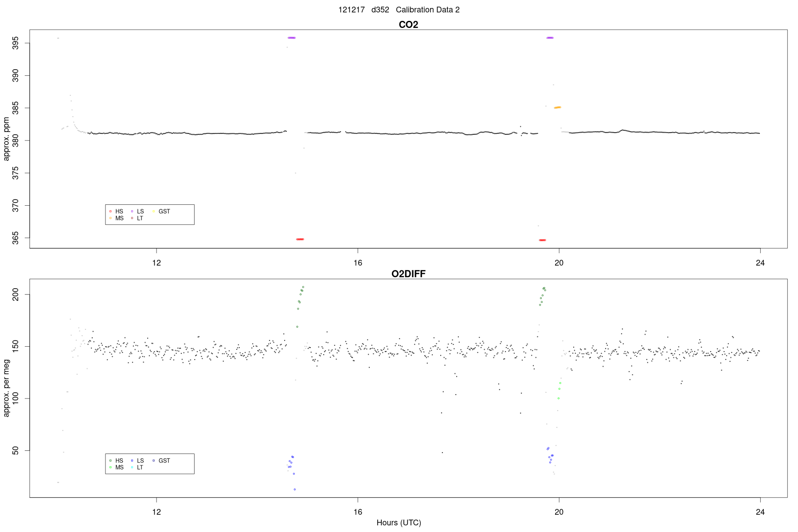Click the 365 tick label on CO2 axis
Screen dimensions: 798x532
tap(16, 238)
